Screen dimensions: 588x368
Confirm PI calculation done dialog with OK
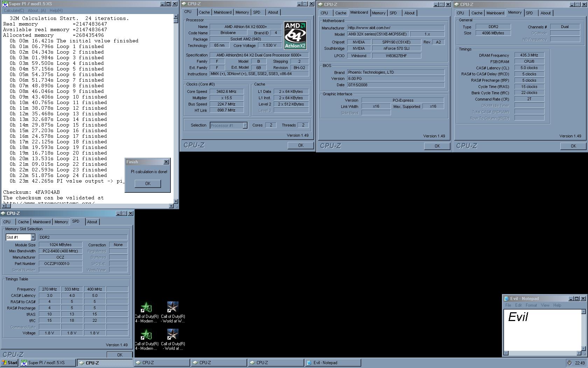coord(148,184)
